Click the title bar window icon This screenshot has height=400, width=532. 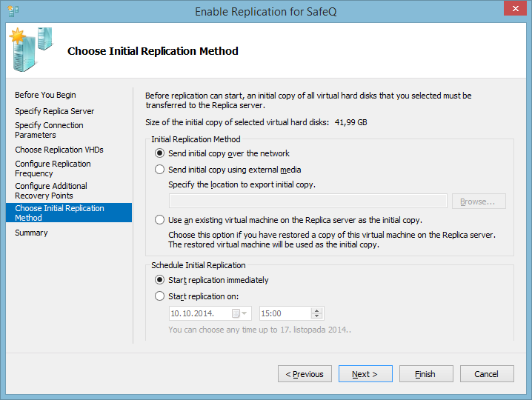click(x=11, y=10)
